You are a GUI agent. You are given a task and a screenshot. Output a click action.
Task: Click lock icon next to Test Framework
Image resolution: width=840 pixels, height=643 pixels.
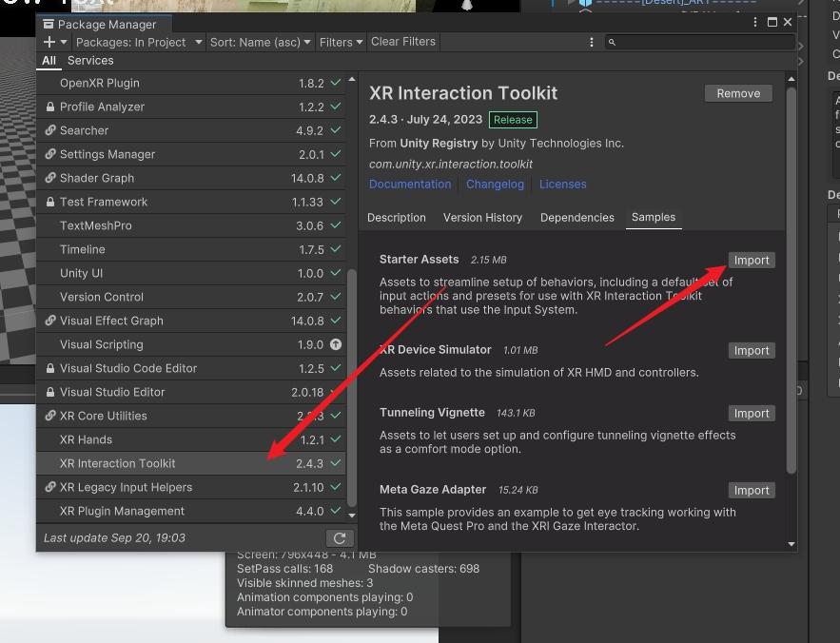tap(49, 202)
